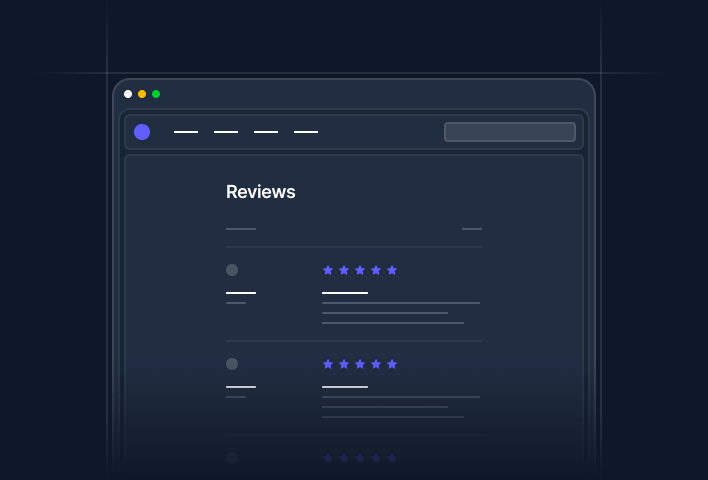This screenshot has width=708, height=480.
Task: Open the second reviewer's avatar
Action: click(232, 364)
